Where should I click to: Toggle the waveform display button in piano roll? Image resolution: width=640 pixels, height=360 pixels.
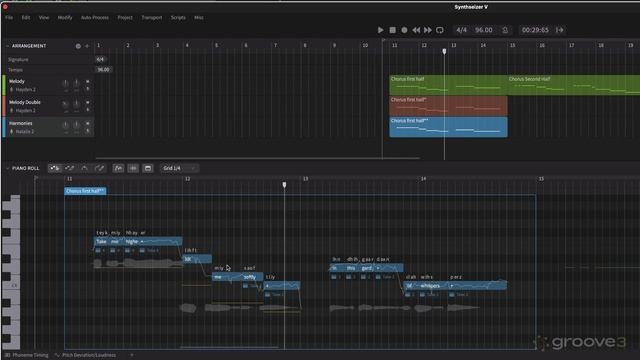(133, 168)
